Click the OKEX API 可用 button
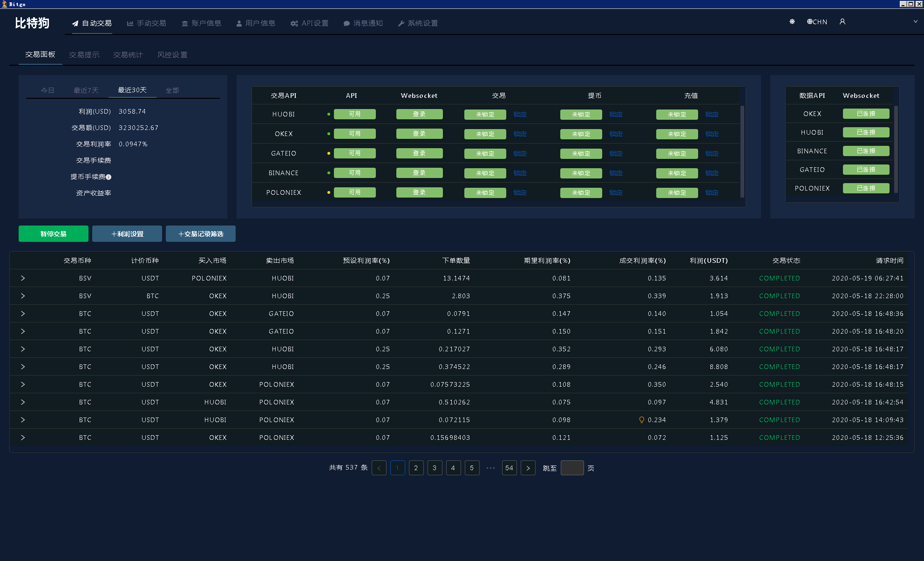 (x=355, y=134)
